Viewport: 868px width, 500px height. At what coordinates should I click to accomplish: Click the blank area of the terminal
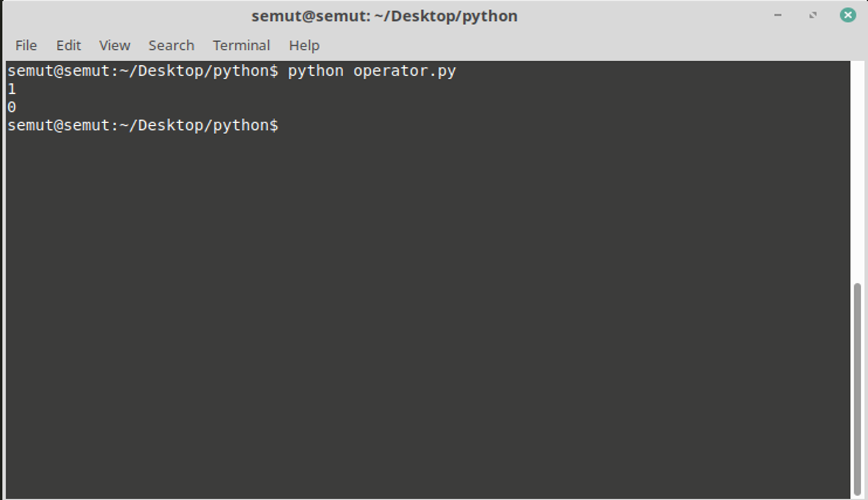point(417,312)
